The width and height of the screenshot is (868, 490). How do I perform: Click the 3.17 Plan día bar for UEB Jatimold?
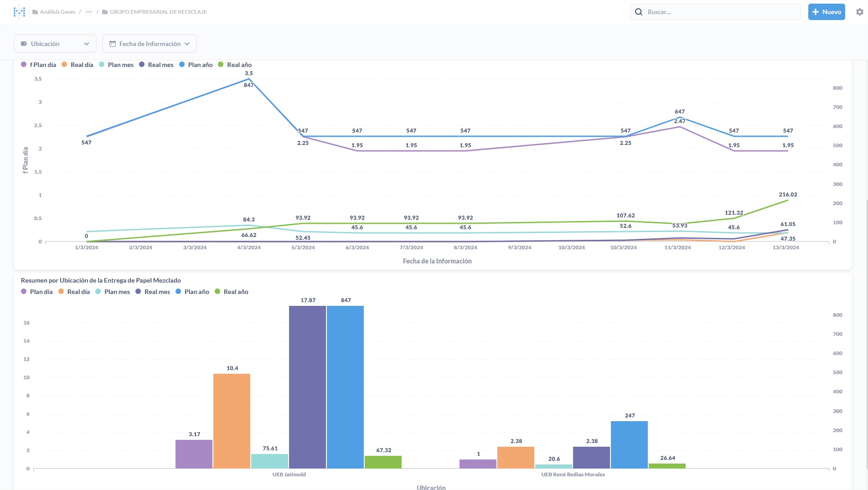[194, 454]
